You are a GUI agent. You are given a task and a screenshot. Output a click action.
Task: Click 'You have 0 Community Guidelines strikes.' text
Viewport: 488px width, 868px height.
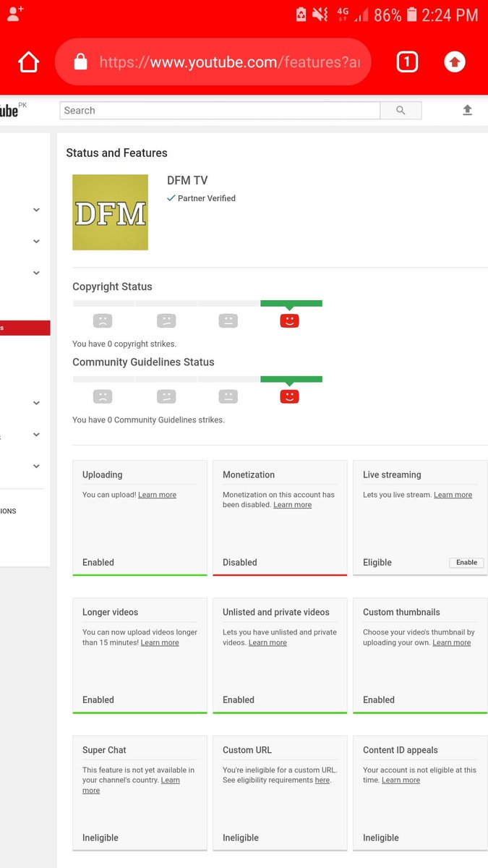(148, 420)
